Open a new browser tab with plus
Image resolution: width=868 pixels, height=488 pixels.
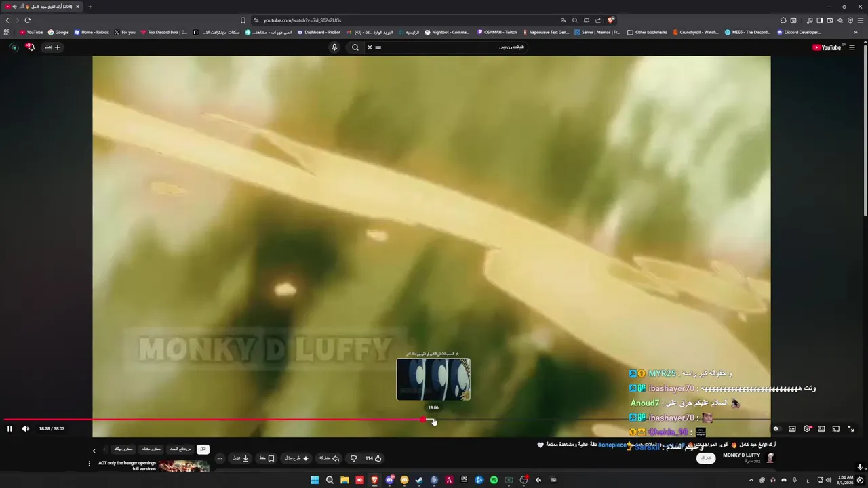tap(90, 7)
